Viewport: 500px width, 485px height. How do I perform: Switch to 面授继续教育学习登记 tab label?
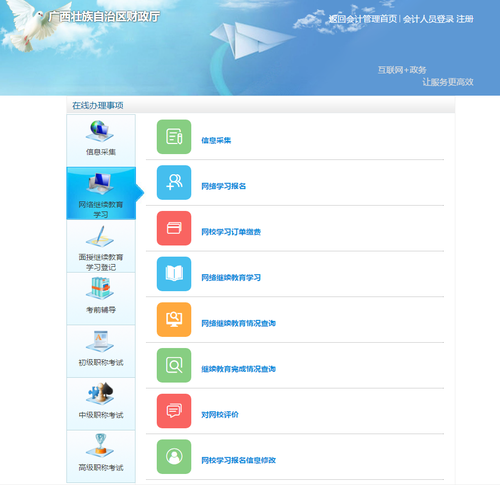pyautogui.click(x=101, y=262)
